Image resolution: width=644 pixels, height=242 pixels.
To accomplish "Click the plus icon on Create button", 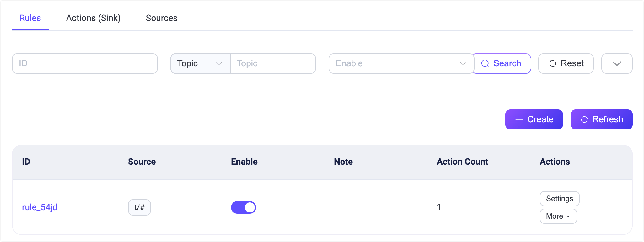I will point(519,119).
